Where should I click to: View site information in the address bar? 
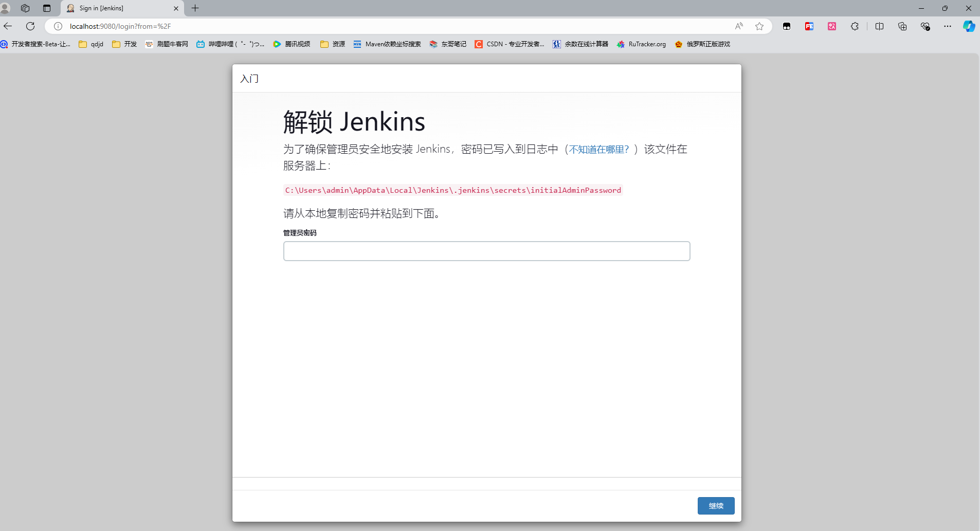58,26
